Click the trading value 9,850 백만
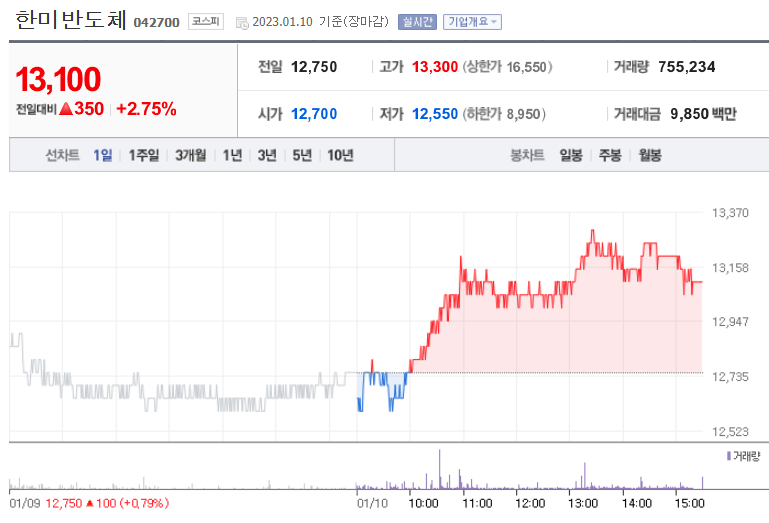Image resolution: width=769 pixels, height=523 pixels. (x=703, y=114)
